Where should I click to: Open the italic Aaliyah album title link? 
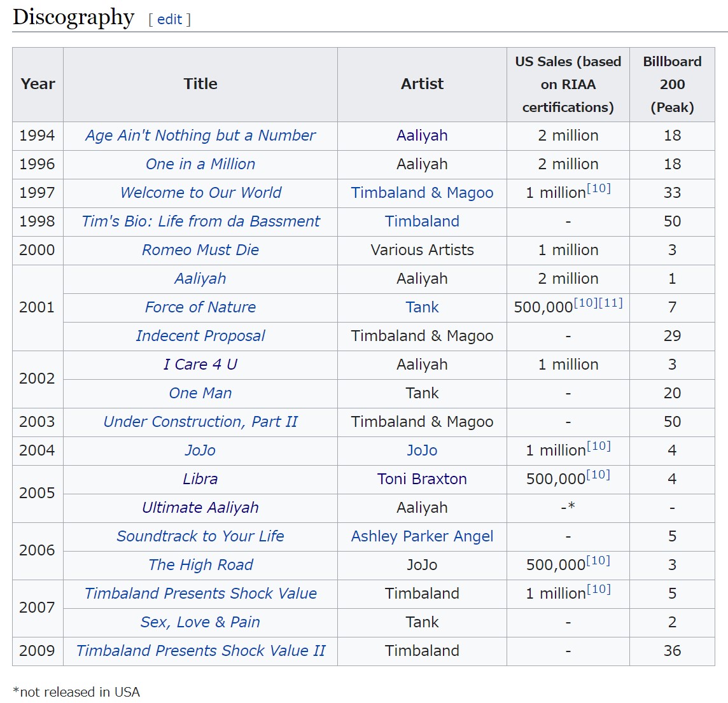tap(200, 279)
